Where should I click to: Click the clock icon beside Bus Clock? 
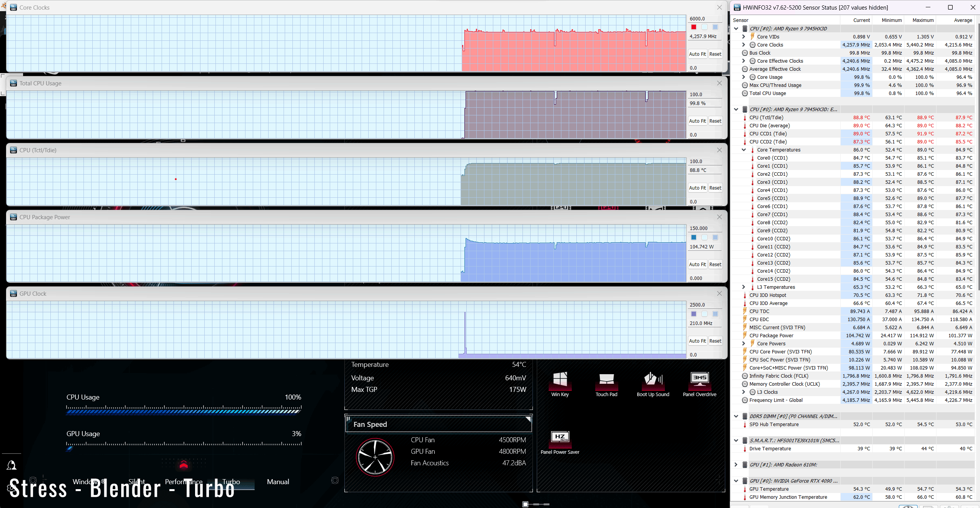745,53
